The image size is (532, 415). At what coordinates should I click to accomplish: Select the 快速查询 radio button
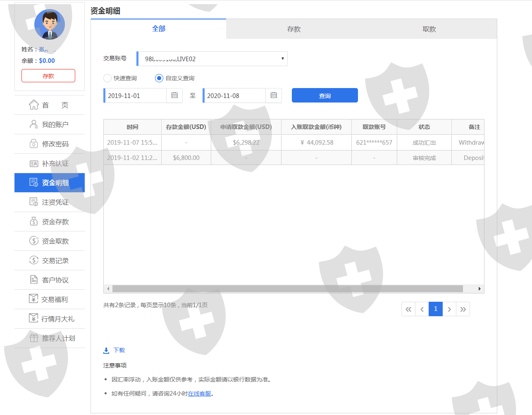(107, 78)
